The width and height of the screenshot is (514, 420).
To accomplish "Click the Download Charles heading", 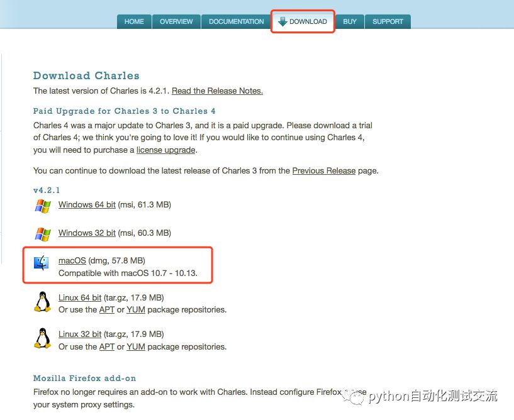I will tap(86, 75).
